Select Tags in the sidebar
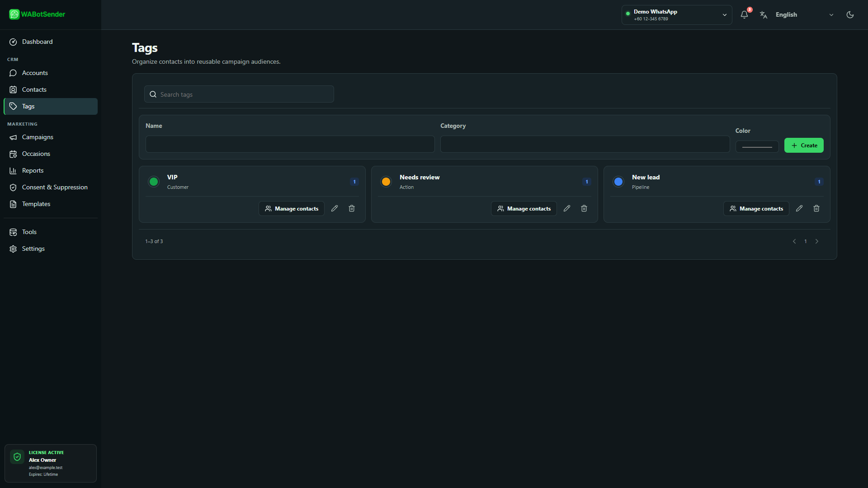Viewport: 868px width, 488px height. [x=51, y=106]
